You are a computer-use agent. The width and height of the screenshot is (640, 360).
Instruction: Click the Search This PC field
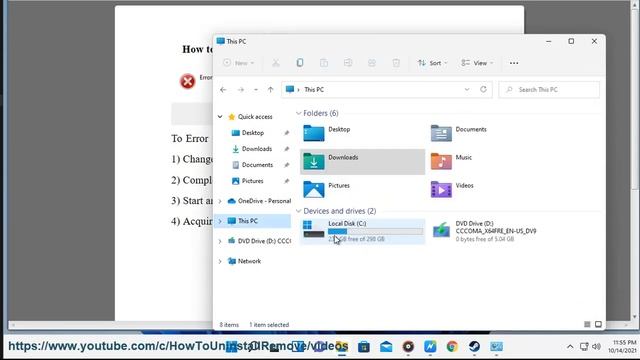coord(549,89)
